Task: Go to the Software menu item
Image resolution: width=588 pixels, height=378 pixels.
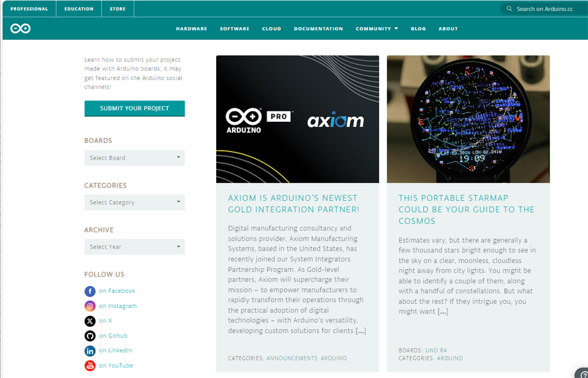Action: point(235,28)
